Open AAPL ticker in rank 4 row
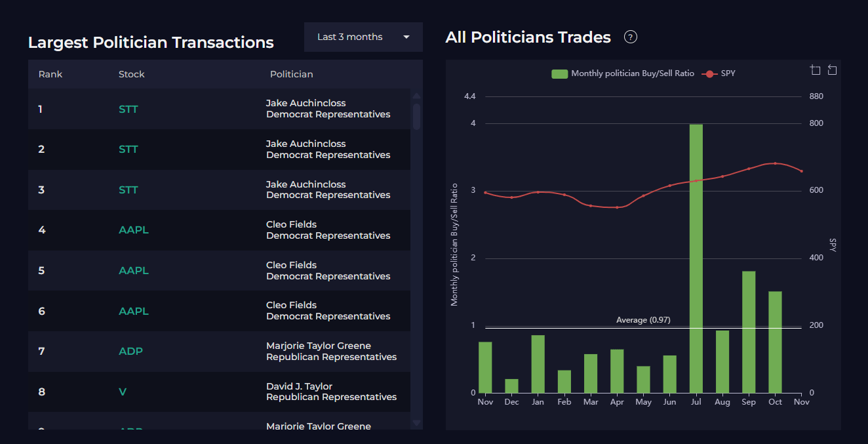 pos(134,230)
